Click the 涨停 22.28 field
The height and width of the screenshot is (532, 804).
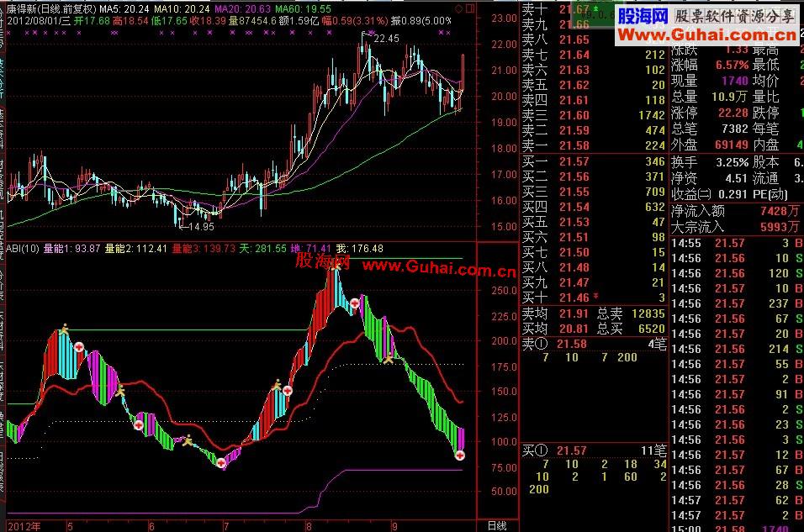710,113
